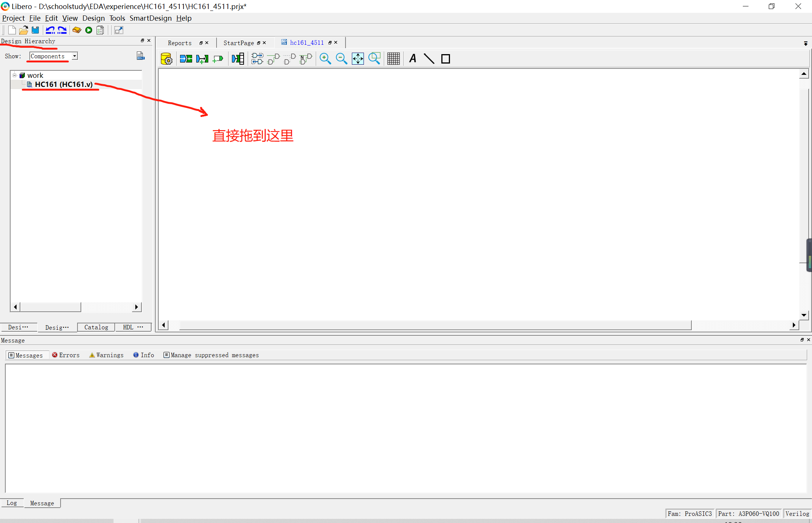Open the tab list arrow at right
This screenshot has height=523, width=812.
806,43
